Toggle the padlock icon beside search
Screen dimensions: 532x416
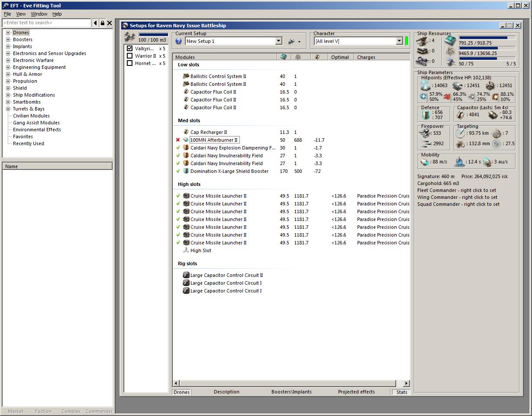coord(102,23)
